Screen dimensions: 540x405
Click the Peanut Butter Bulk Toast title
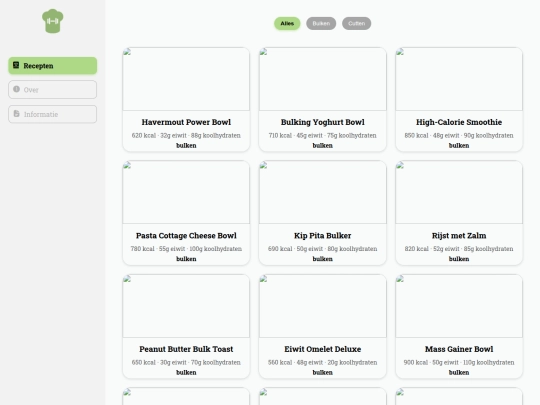point(186,349)
